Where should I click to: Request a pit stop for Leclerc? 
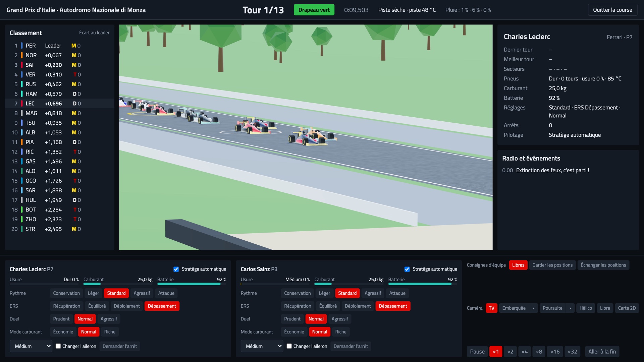[x=120, y=346]
